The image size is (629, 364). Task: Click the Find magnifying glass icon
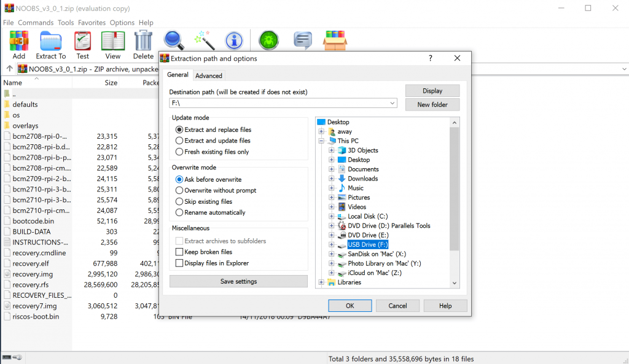click(173, 41)
